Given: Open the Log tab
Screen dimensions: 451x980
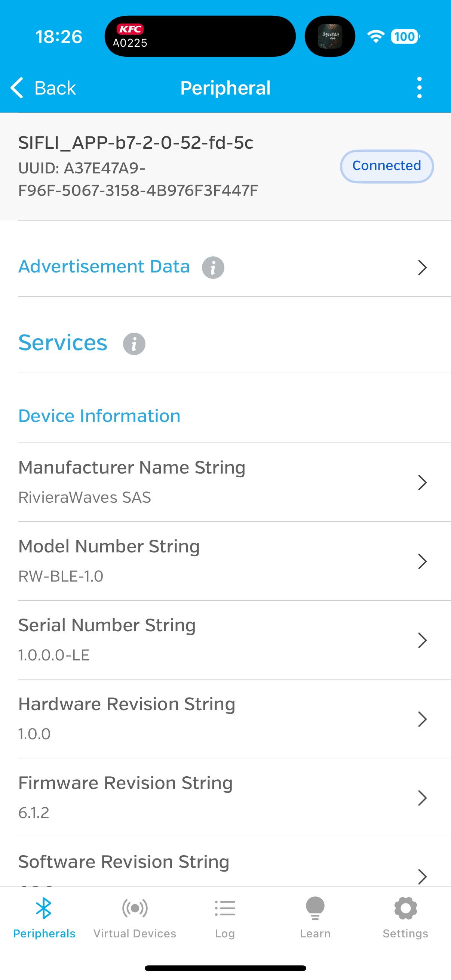Looking at the screenshot, I should coord(225,917).
